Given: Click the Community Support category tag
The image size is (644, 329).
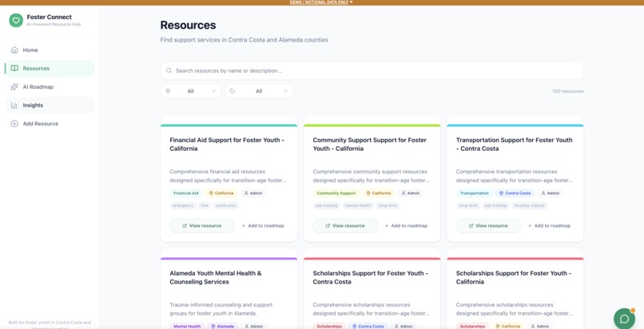Looking at the screenshot, I should tap(336, 193).
